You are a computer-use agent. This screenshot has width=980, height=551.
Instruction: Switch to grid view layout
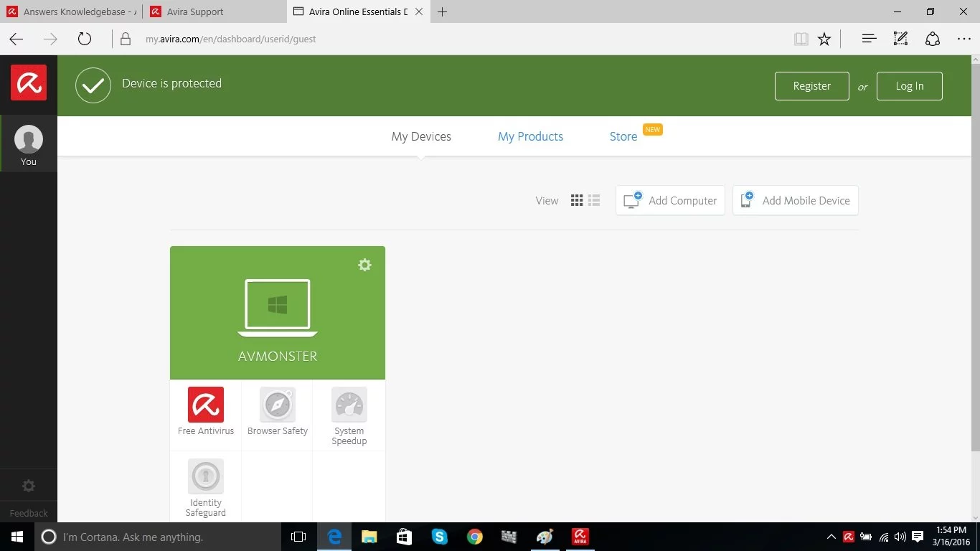(577, 201)
